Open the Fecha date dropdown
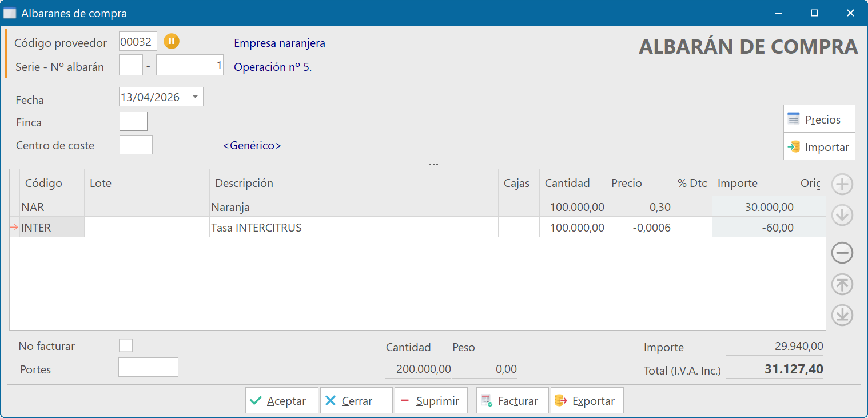Viewport: 868px width, 418px height. click(x=195, y=97)
